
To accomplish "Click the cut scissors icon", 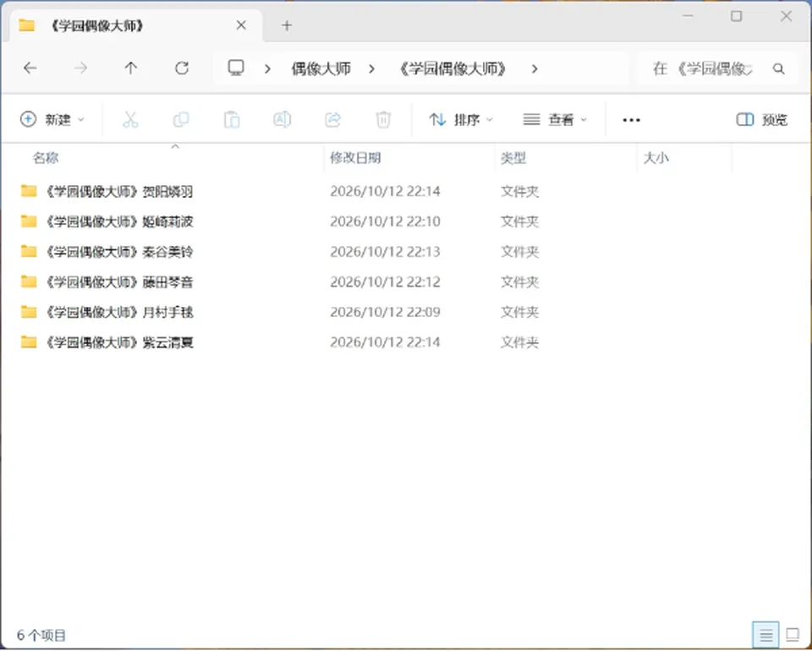I will point(130,119).
